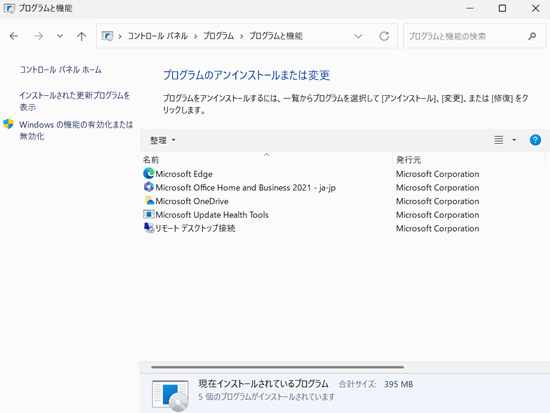Click publisher cell for Microsoft OneDrive row

tap(437, 201)
